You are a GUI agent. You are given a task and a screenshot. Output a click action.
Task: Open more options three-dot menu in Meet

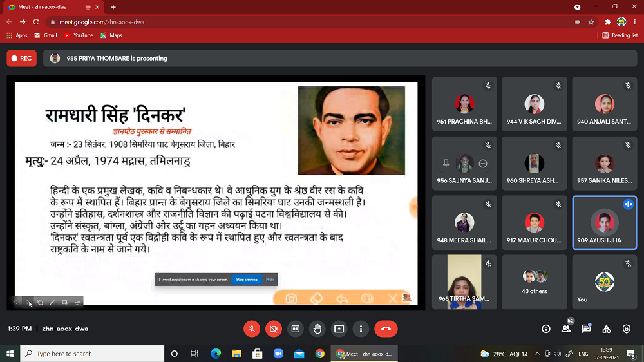click(x=361, y=329)
